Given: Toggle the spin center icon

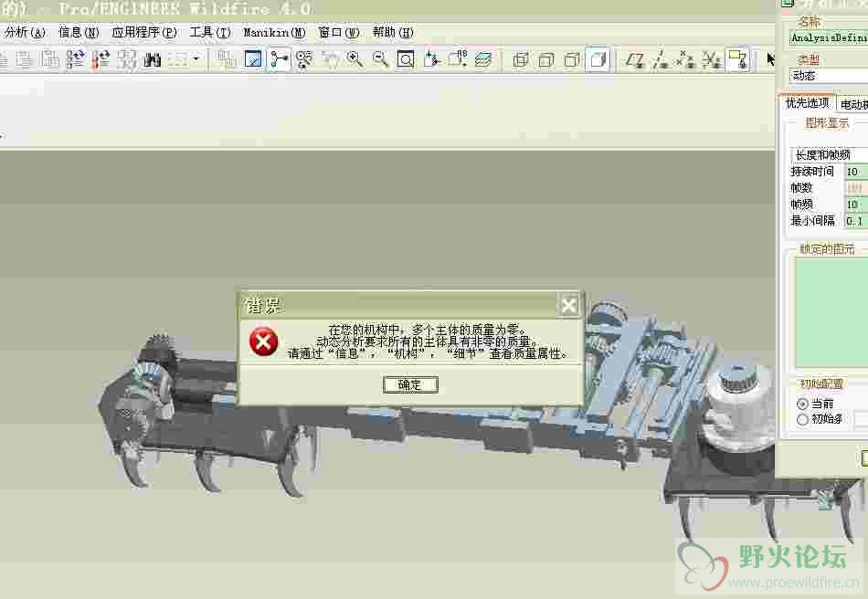Looking at the screenshot, I should click(280, 59).
